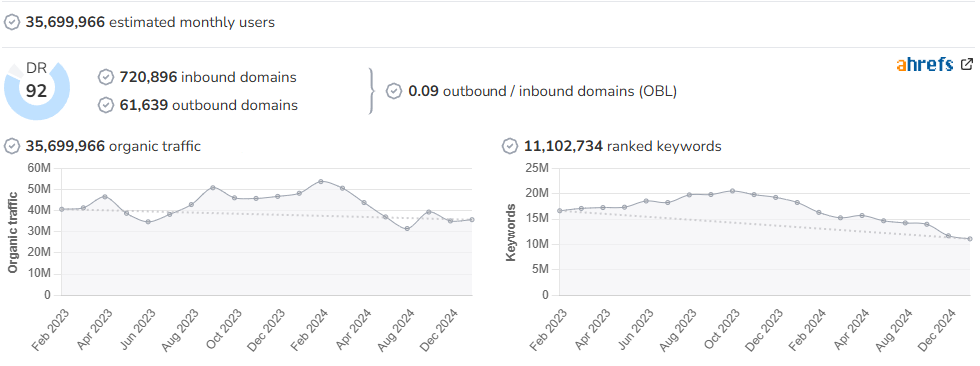Image resolution: width=980 pixels, height=366 pixels.
Task: Click the 25M label on keywords axis
Action: pos(536,168)
